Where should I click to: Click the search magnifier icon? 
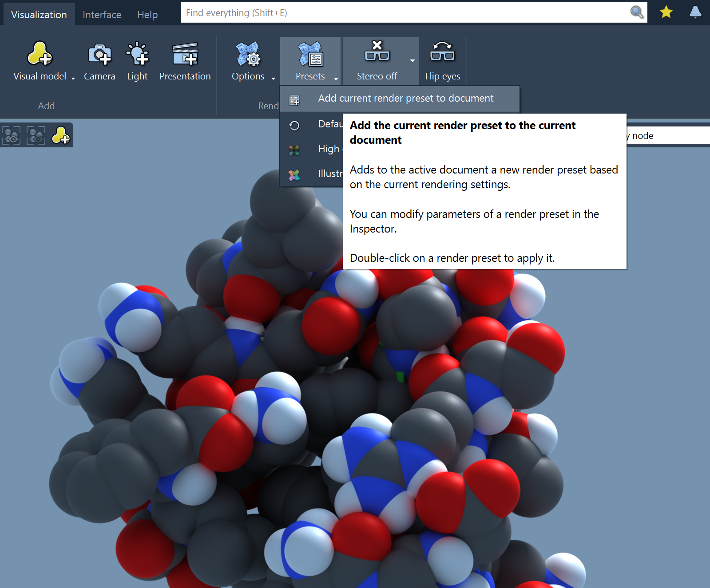(637, 12)
